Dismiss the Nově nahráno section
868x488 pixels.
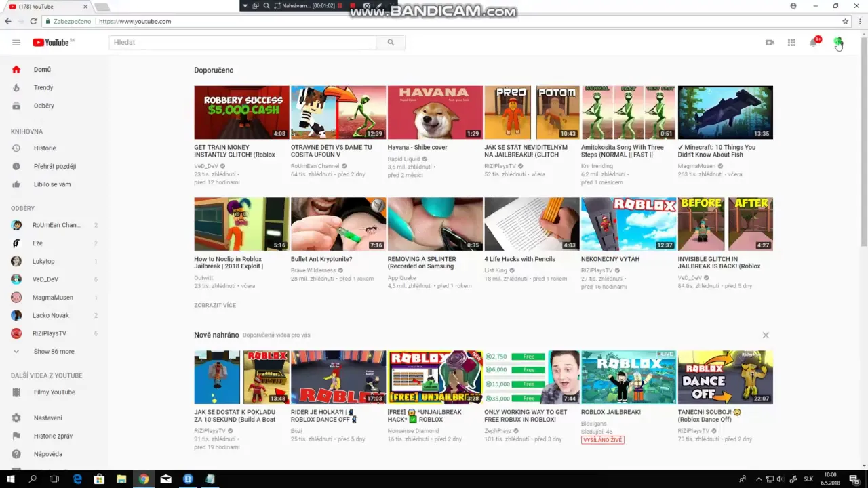(x=766, y=335)
